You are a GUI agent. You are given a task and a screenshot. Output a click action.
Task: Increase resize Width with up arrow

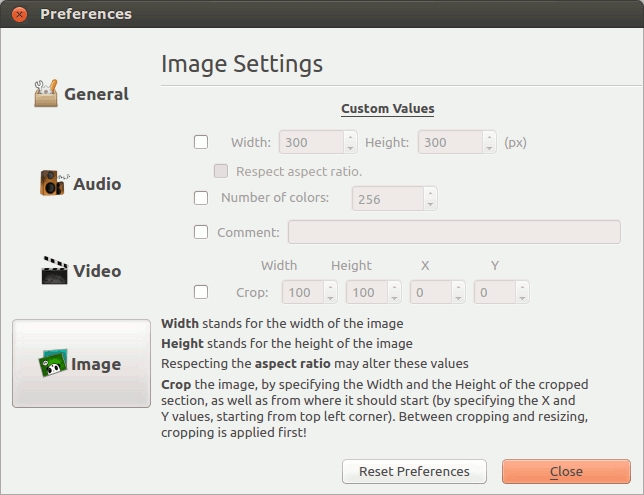pos(350,137)
